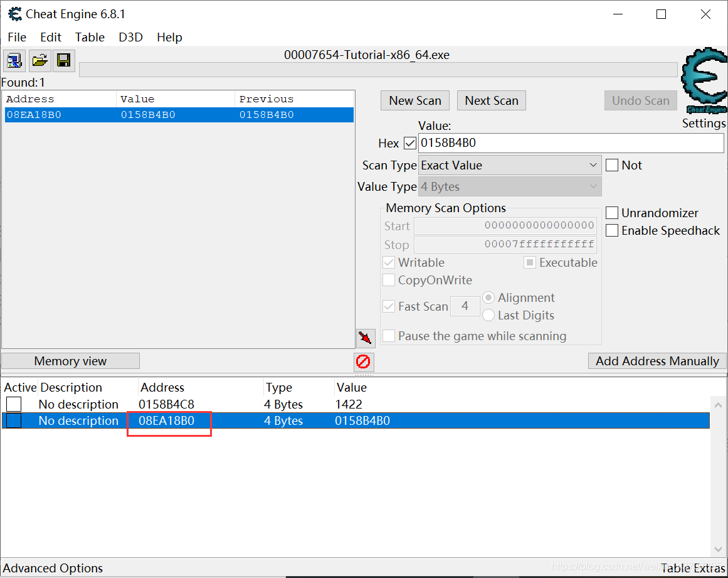Toggle the Fast Scan checkbox
The width and height of the screenshot is (728, 578).
pyautogui.click(x=389, y=306)
